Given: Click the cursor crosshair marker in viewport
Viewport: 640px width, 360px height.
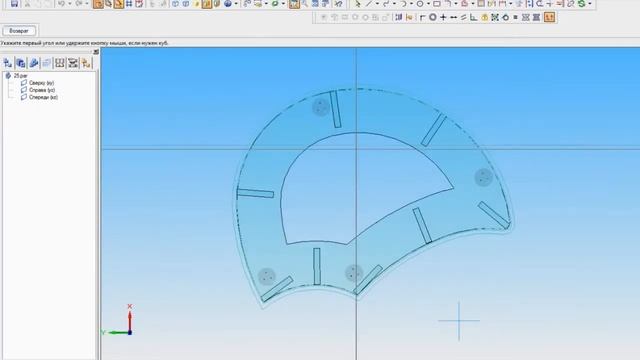Looking at the screenshot, I should pos(459,321).
